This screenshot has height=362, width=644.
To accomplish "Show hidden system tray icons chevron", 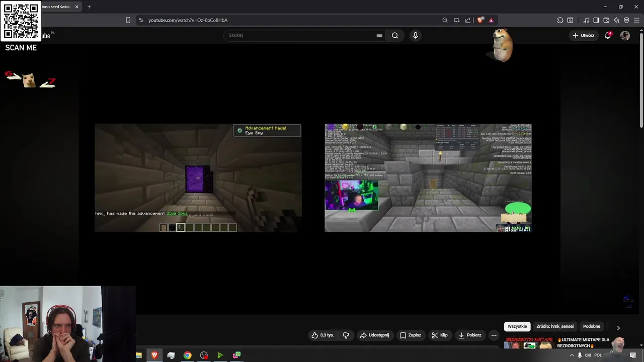I will pos(572,355).
